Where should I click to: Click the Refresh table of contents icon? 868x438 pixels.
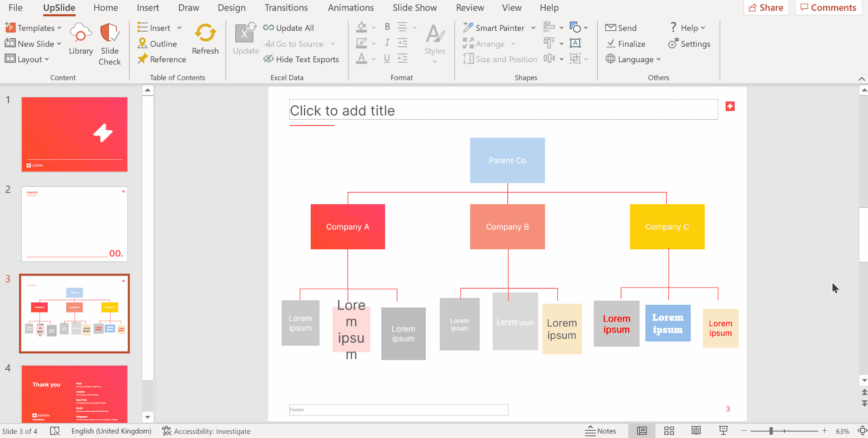click(x=205, y=33)
